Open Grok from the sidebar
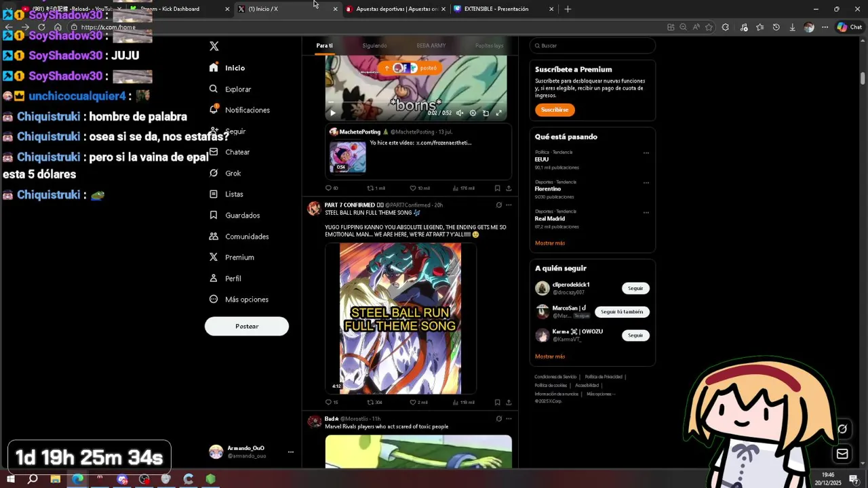The width and height of the screenshot is (868, 488). (225, 173)
